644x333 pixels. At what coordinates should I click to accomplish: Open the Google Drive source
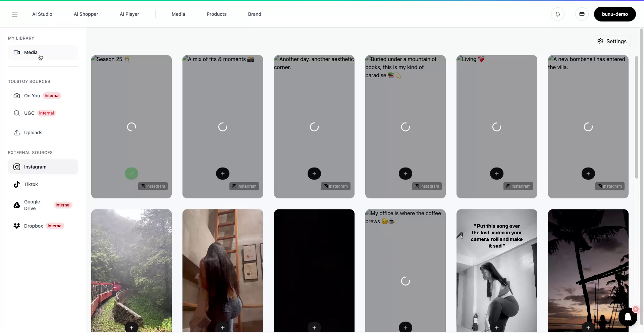pyautogui.click(x=32, y=205)
